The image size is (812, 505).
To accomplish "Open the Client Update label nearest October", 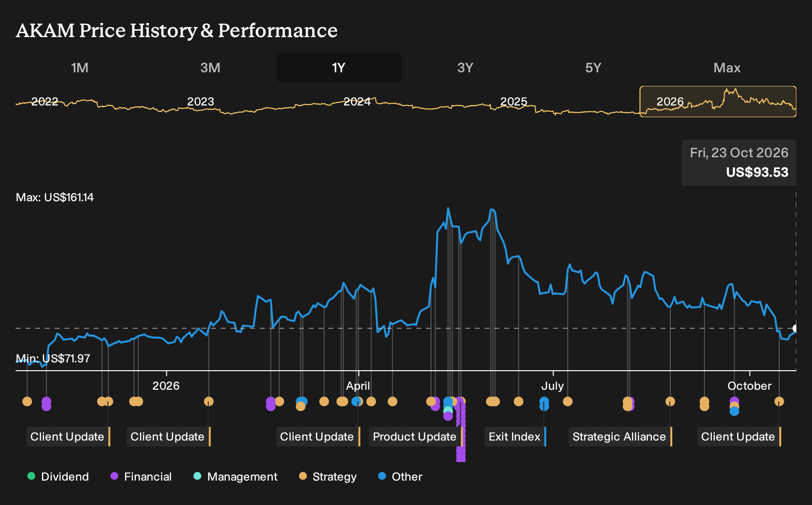I will 739,437.
